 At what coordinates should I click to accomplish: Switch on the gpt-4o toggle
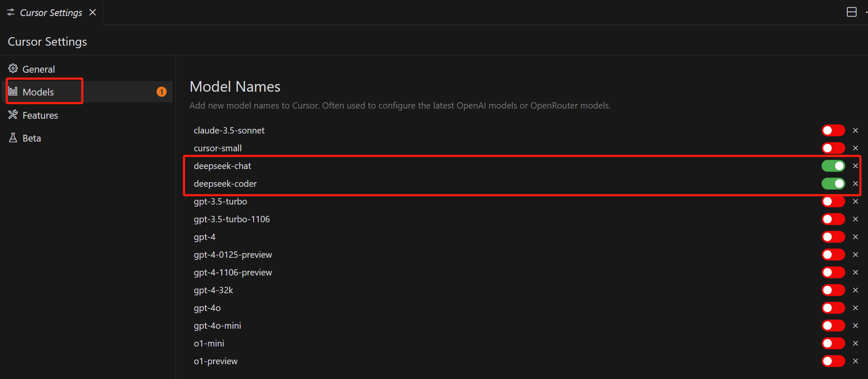[833, 308]
